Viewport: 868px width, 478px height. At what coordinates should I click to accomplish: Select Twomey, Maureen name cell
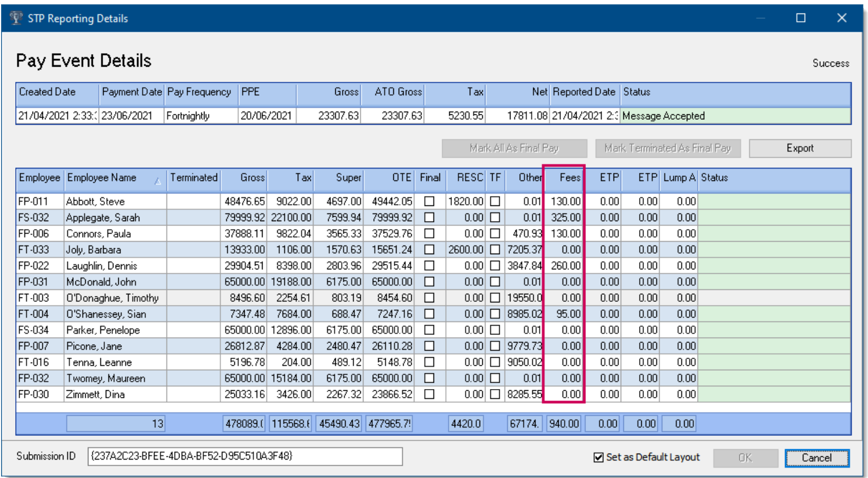pos(116,378)
